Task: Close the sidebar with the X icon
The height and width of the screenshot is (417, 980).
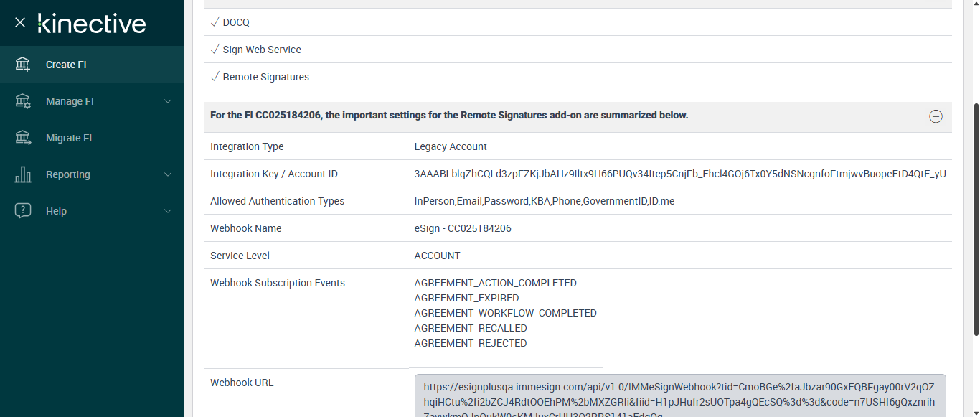Action: [20, 22]
